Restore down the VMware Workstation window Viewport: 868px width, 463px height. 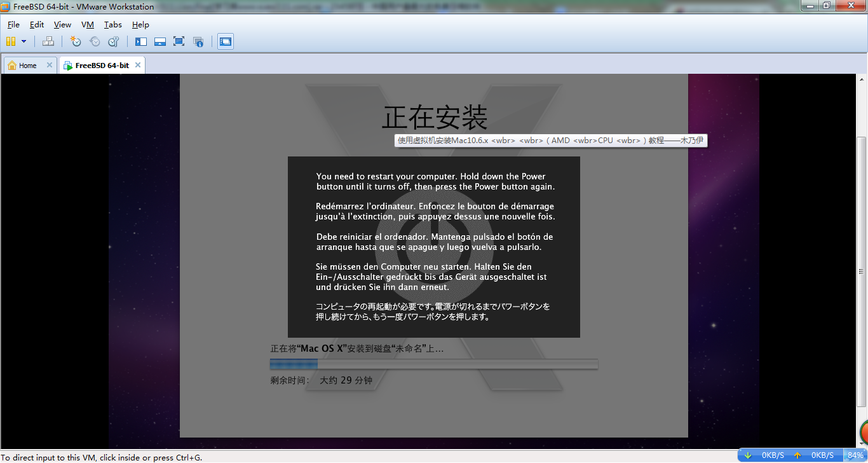click(x=826, y=6)
